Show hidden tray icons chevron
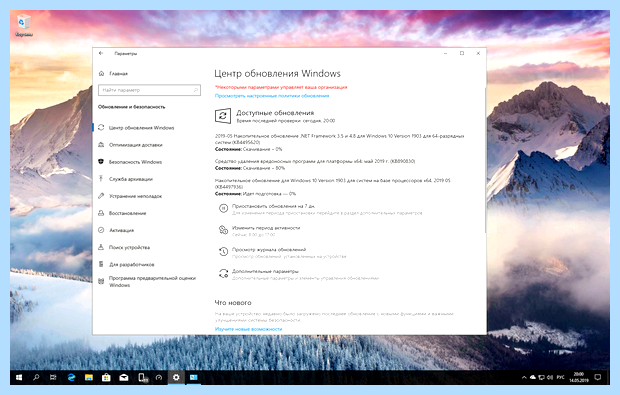 (524, 378)
